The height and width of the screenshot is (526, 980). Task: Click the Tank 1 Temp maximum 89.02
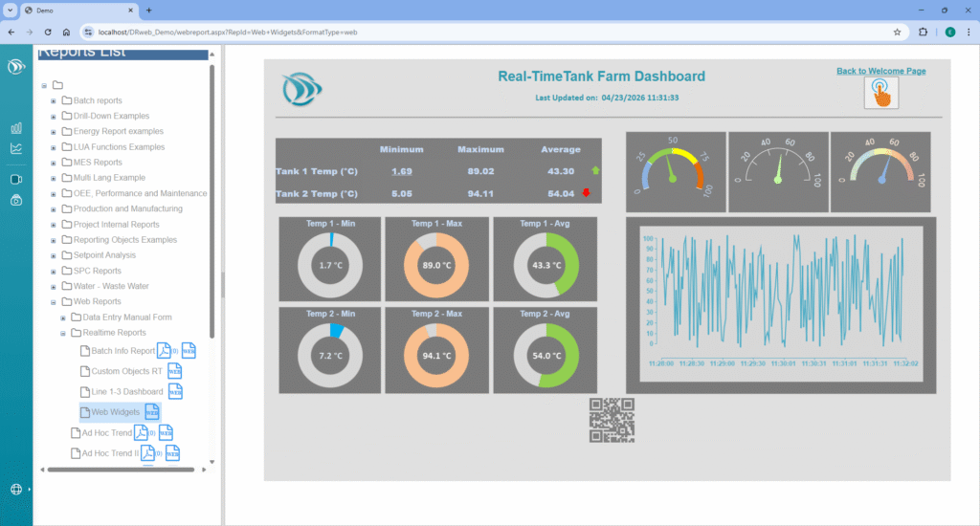click(480, 171)
